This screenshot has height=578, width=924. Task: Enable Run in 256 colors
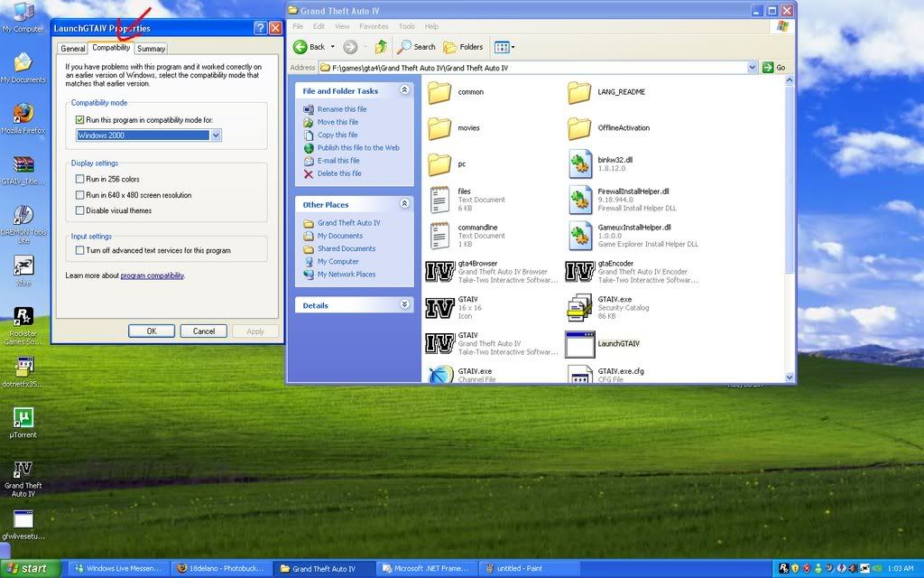(x=79, y=179)
